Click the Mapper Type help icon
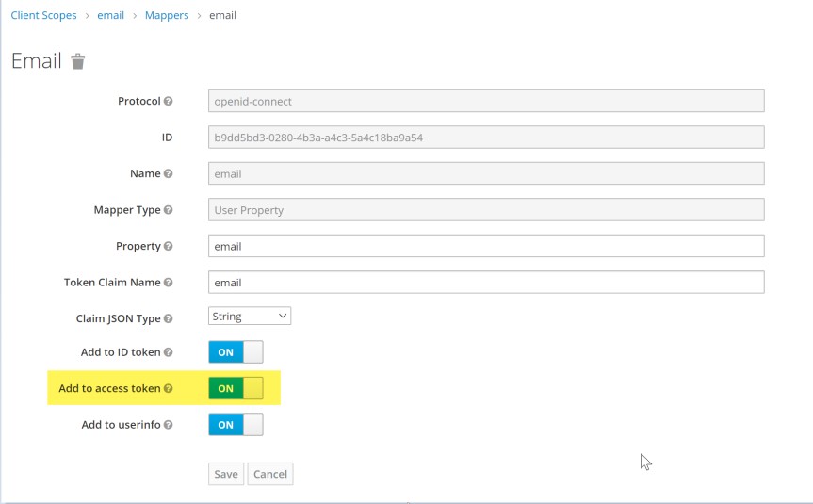The image size is (813, 504). (169, 210)
